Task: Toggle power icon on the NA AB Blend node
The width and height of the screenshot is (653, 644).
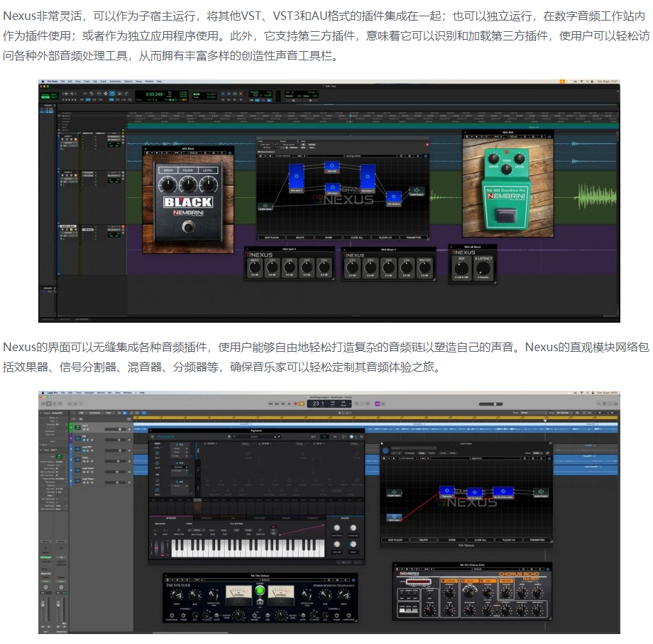Action: coord(393,195)
